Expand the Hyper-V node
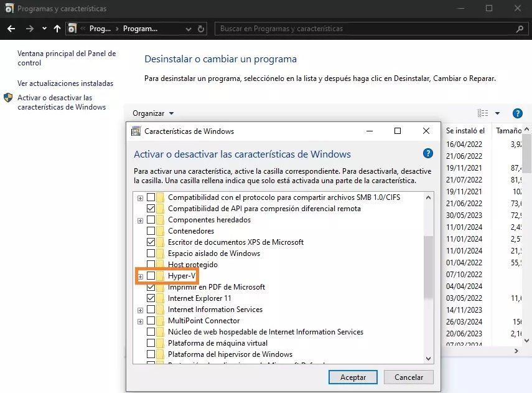Image resolution: width=532 pixels, height=393 pixels. [140, 277]
